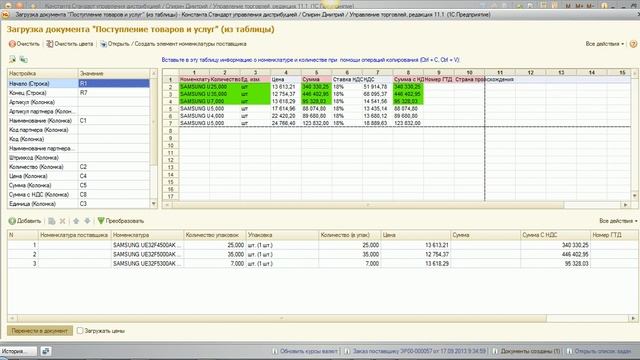Select the Начало (Строка) setting row
Screen dimensions: 640x360
click(x=79, y=83)
